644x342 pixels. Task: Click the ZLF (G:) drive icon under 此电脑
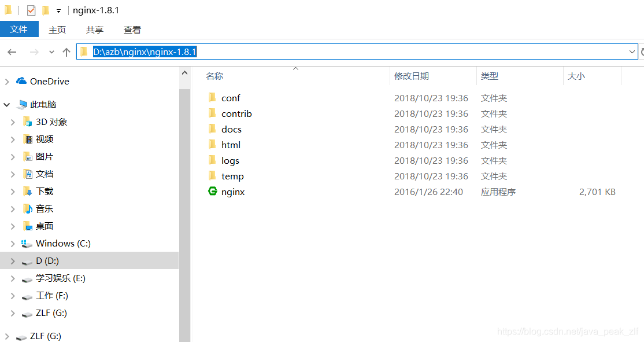point(27,314)
